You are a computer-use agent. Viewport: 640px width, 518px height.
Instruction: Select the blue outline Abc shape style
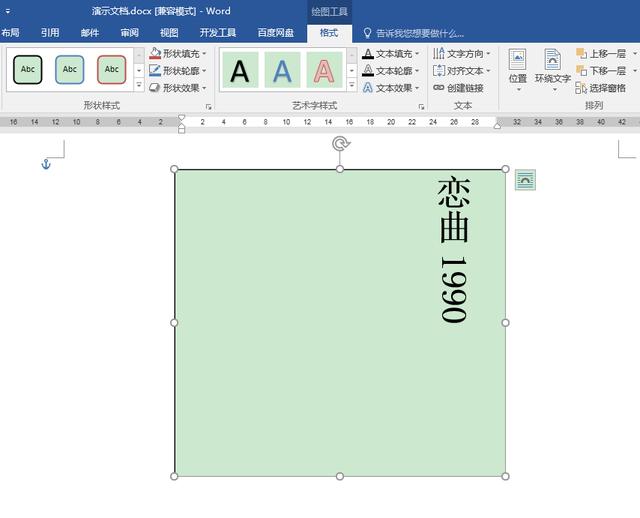point(70,70)
